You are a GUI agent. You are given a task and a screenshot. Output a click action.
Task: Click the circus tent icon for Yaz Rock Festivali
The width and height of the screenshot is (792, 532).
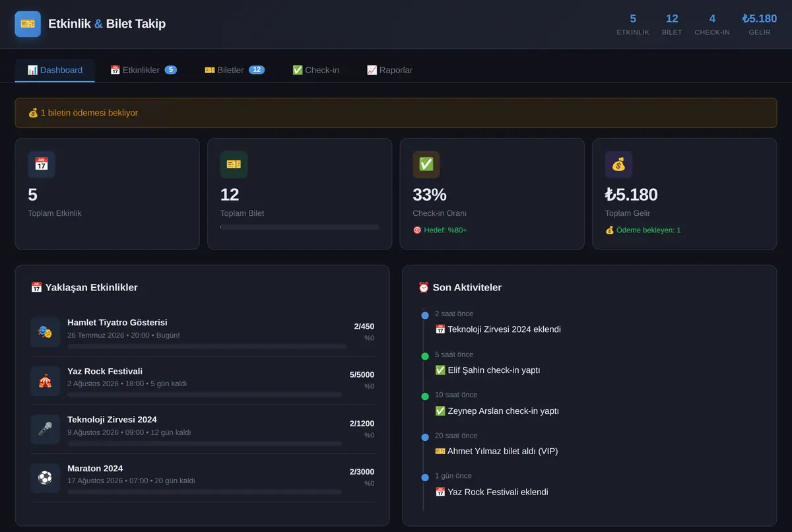tap(45, 381)
